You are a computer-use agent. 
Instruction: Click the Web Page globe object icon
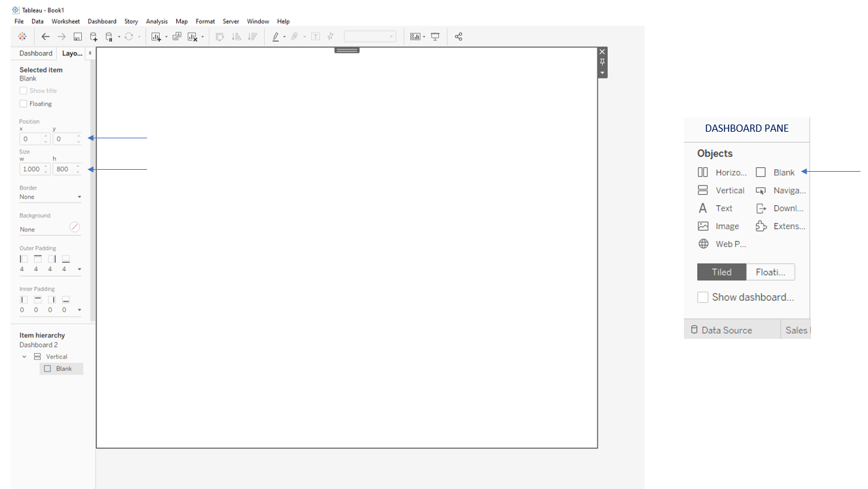(703, 244)
